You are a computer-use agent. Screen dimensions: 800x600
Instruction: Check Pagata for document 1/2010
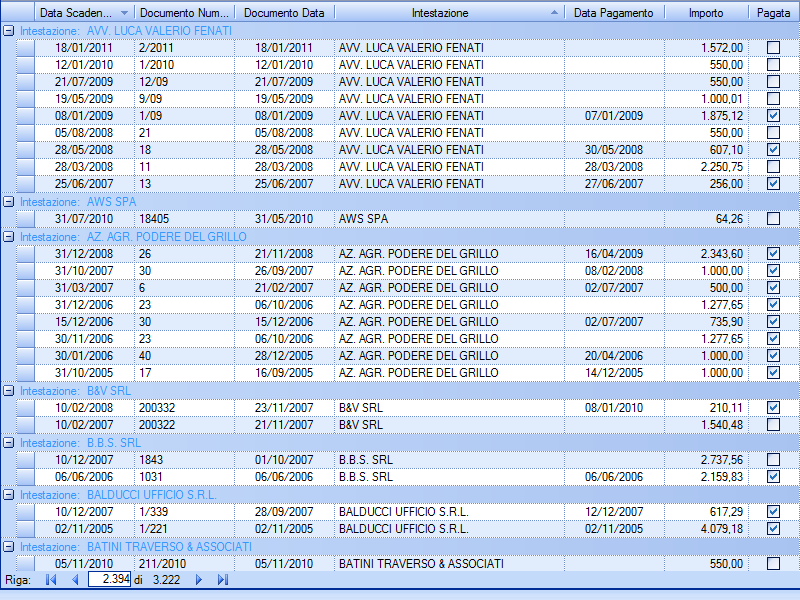[773, 65]
